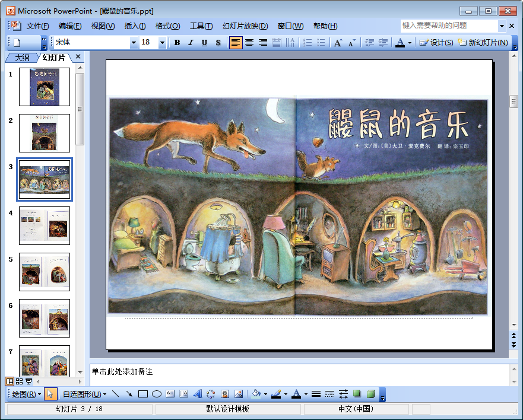Open the 绘图 (Draw) menu

[x=26, y=394]
